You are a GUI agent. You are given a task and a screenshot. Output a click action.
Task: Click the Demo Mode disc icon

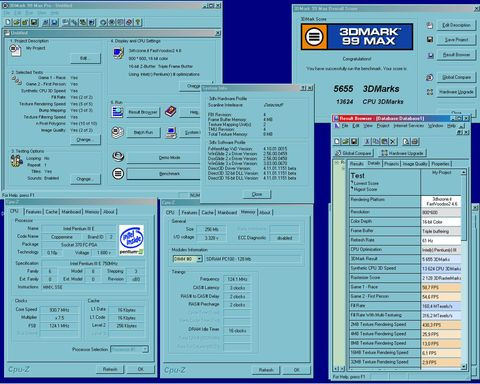point(118,156)
